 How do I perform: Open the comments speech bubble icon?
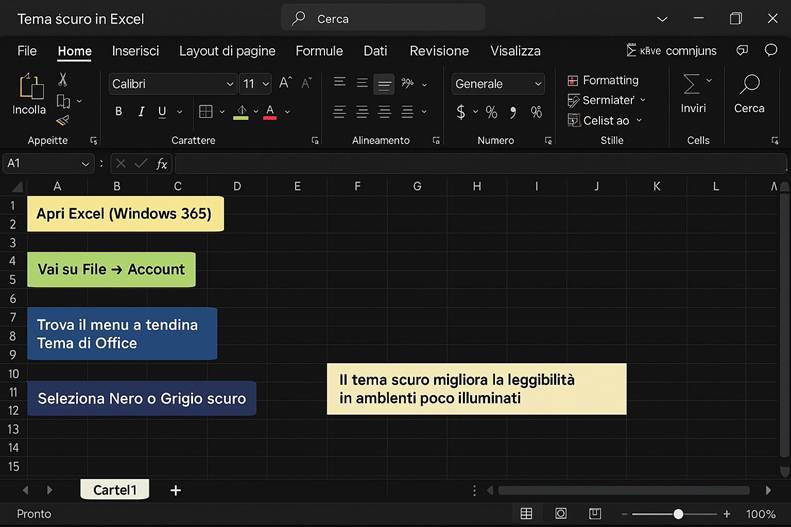point(771,50)
